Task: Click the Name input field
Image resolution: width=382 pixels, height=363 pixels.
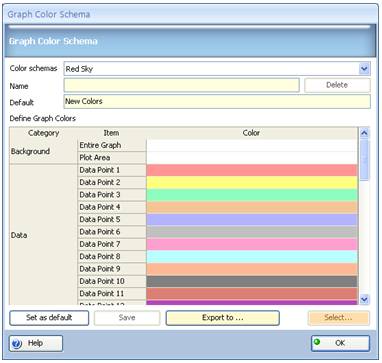Action: pyautogui.click(x=181, y=85)
